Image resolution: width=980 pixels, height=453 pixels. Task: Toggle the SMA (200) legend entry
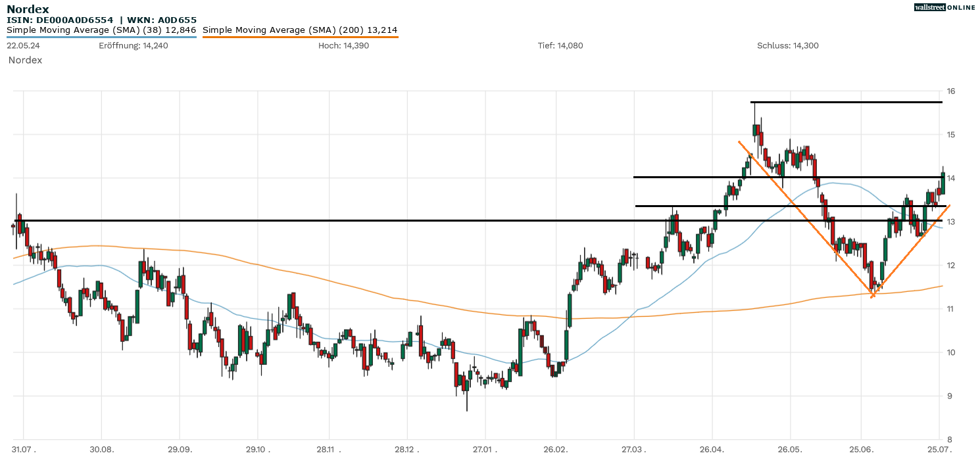[x=300, y=30]
